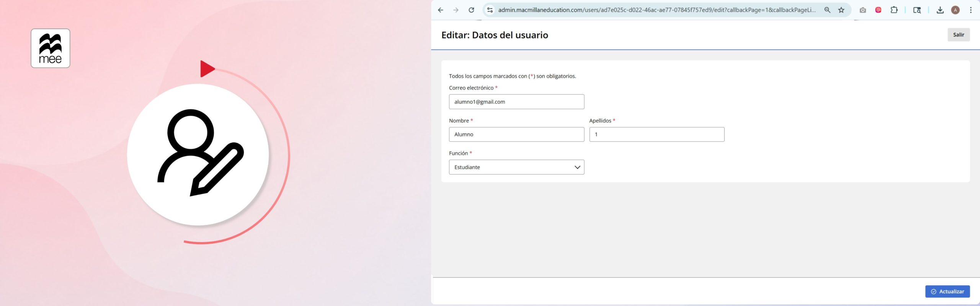This screenshot has height=306, width=980.
Task: Open browser downloads
Action: (940, 10)
